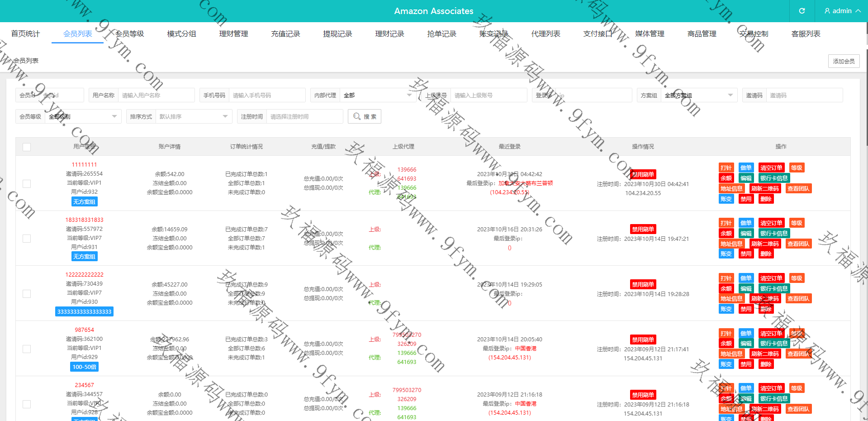Click 刷新二维码 for user 11111111

(x=765, y=189)
